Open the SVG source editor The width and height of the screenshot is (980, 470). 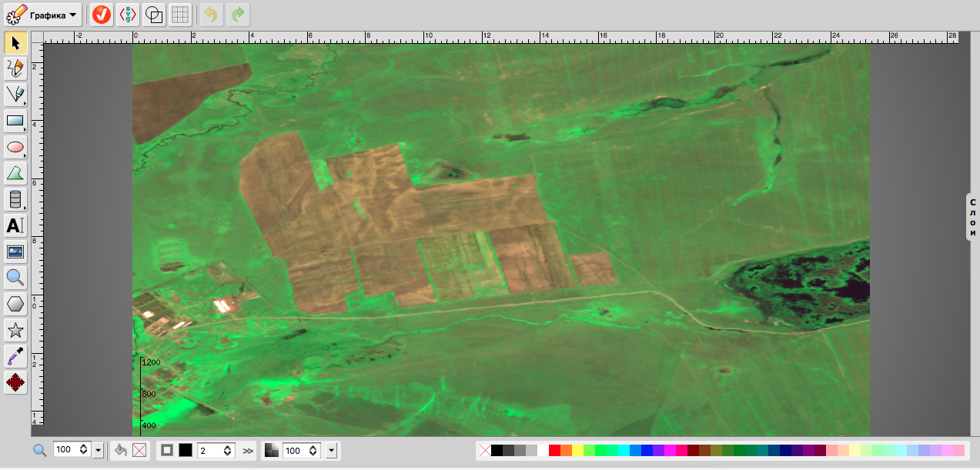tap(128, 15)
